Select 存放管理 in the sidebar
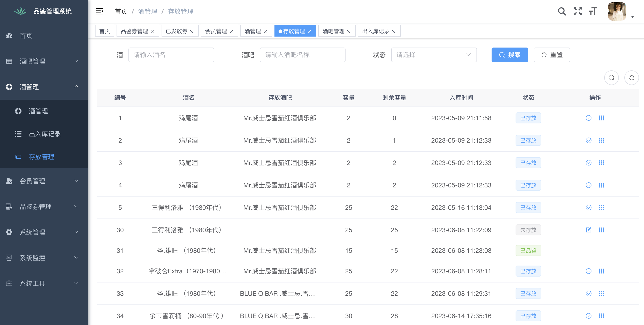The image size is (644, 325). pyautogui.click(x=44, y=157)
